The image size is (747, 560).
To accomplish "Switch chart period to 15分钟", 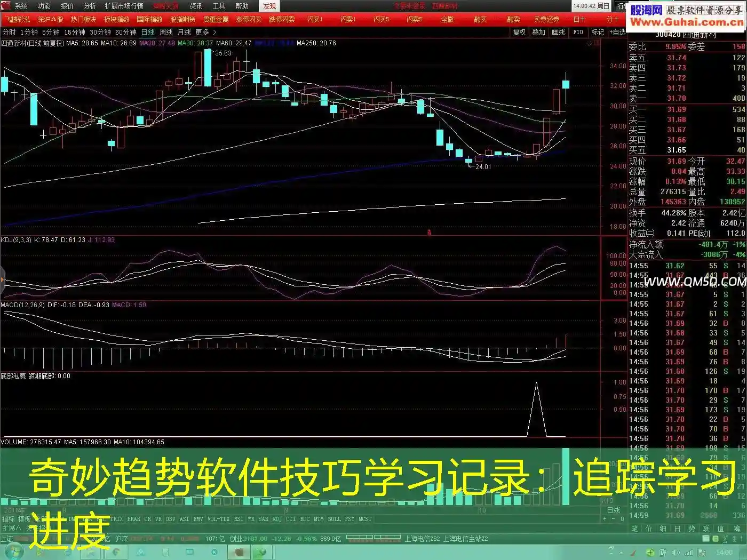I will click(x=75, y=33).
